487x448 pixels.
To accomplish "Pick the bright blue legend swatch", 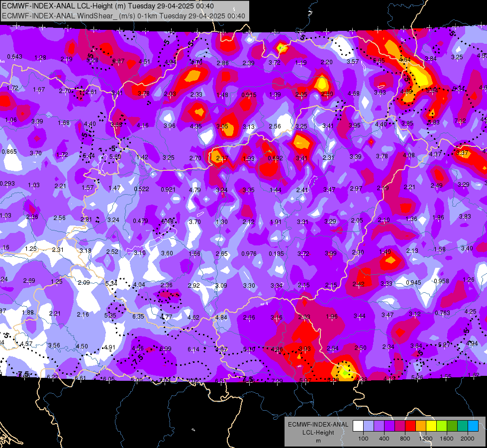I will [x=474, y=426].
